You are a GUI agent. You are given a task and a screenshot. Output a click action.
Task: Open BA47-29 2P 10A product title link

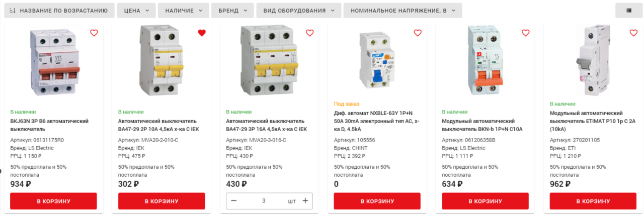pyautogui.click(x=158, y=125)
